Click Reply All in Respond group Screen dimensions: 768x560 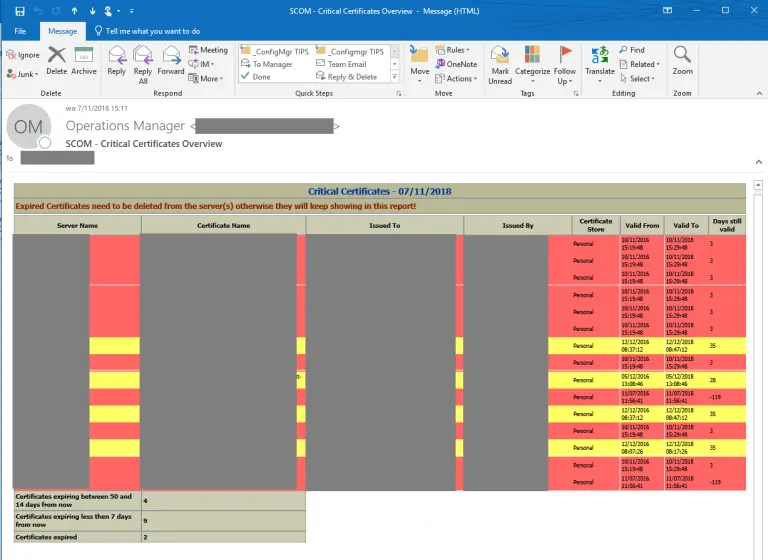[143, 59]
